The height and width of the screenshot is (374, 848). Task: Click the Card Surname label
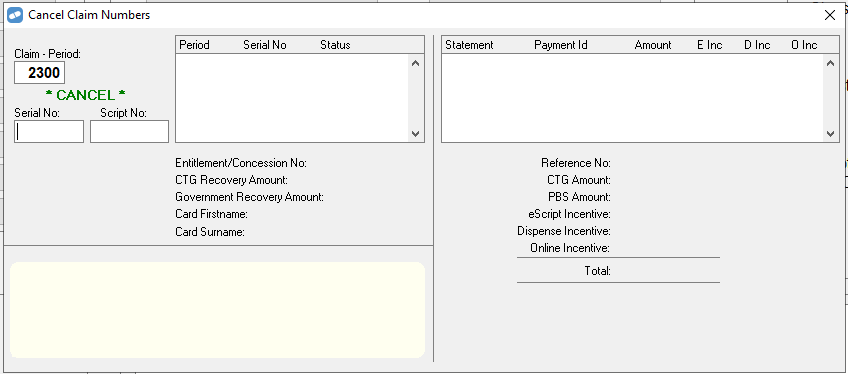[x=210, y=232]
